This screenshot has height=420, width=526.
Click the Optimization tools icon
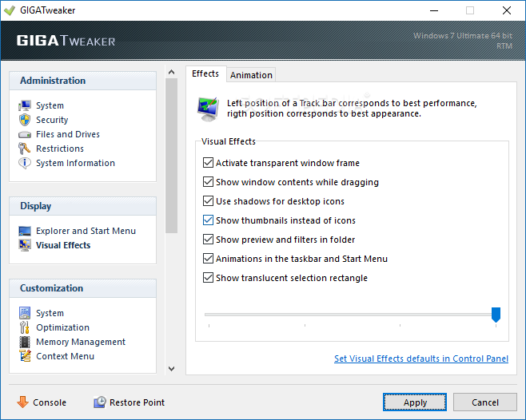25,327
